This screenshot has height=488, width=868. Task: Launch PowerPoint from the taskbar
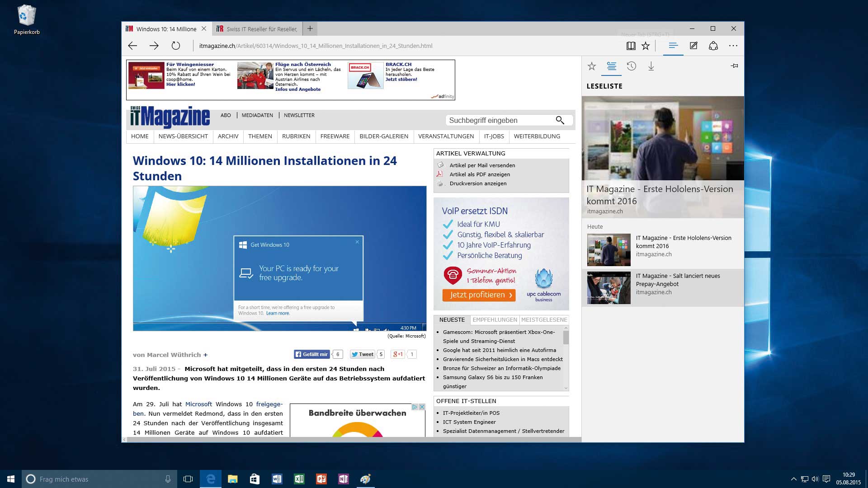321,479
